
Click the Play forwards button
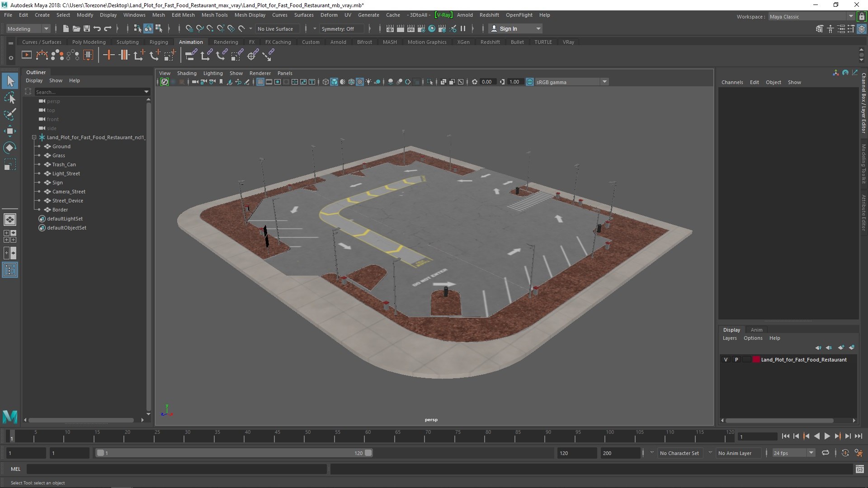pyautogui.click(x=827, y=436)
